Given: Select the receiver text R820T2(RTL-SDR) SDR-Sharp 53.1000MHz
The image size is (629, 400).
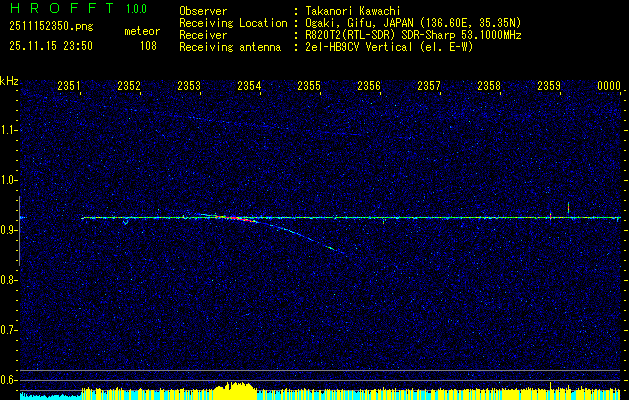Looking at the screenshot, I should pos(413,35).
